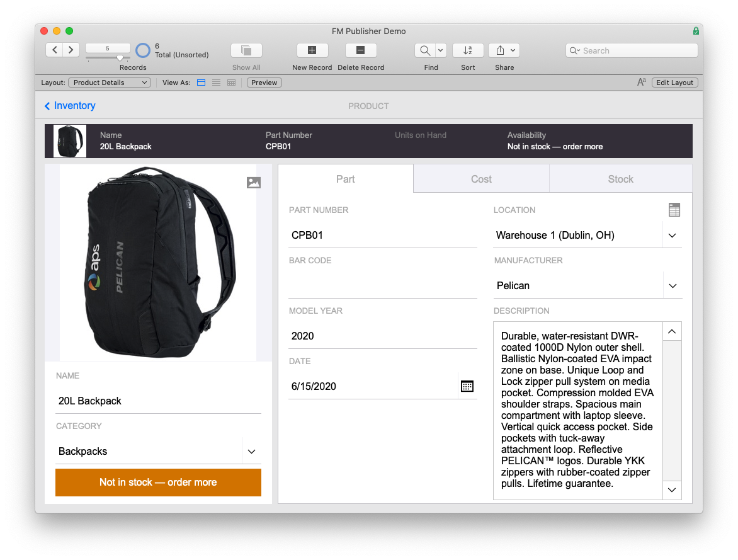The height and width of the screenshot is (560, 738).
Task: Switch to Table view icon
Action: 231,83
